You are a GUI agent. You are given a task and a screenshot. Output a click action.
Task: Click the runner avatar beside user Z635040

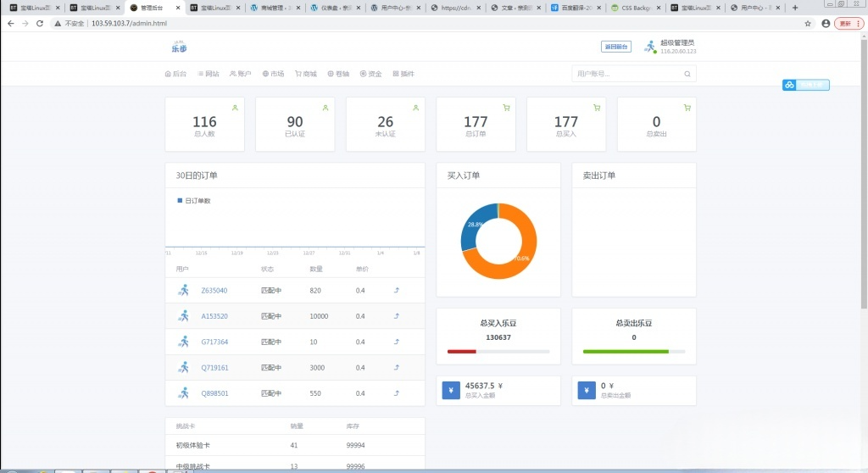(x=183, y=290)
